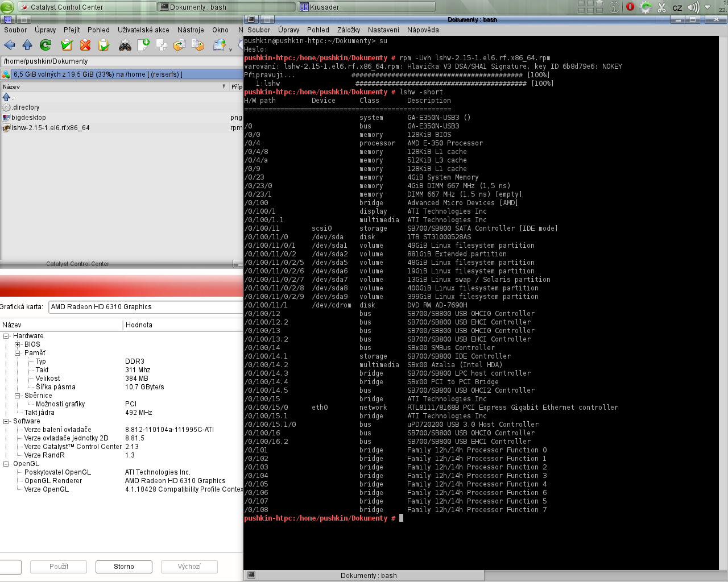Open the Grafická karta combo box
Image resolution: width=728 pixels, height=582 pixels.
click(146, 307)
